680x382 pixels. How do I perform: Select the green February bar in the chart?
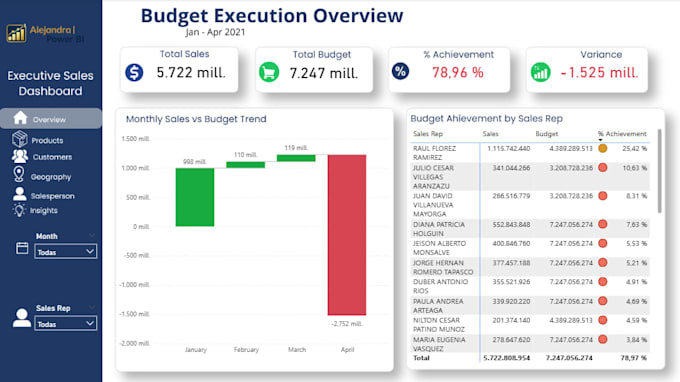pos(245,165)
